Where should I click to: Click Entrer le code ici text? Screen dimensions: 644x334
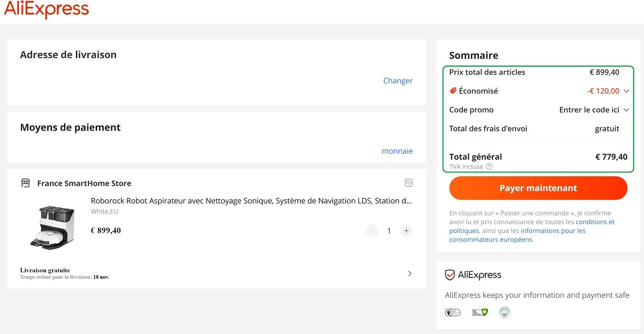coord(589,110)
